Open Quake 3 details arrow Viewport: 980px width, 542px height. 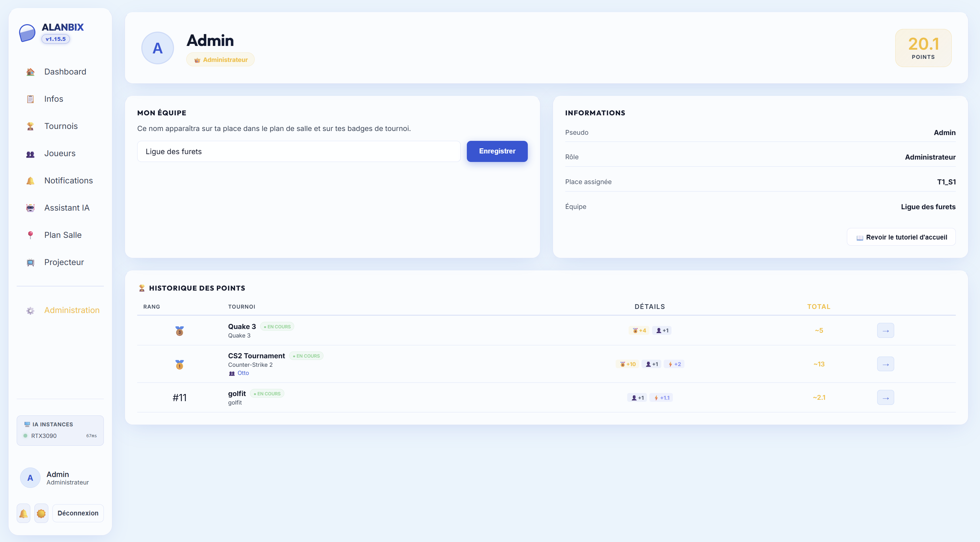click(886, 331)
